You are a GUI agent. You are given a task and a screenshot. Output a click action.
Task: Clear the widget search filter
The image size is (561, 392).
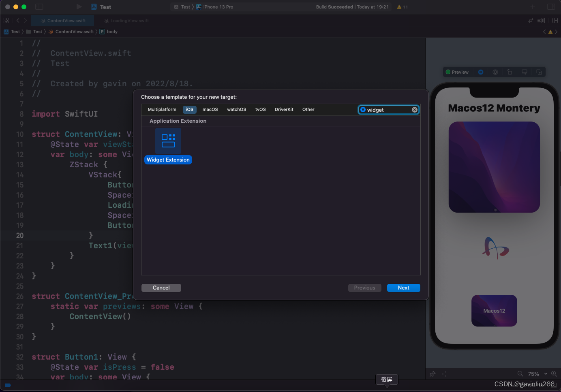click(415, 110)
